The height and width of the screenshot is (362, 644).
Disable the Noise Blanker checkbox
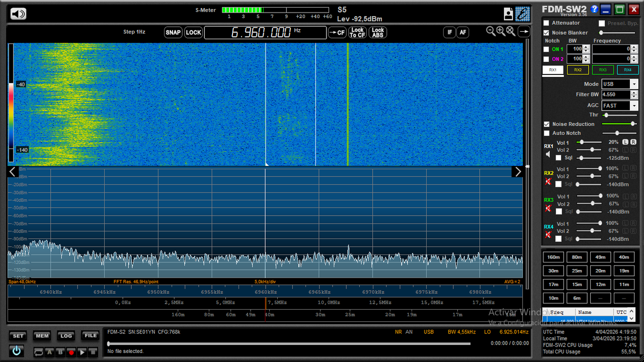coord(546,33)
